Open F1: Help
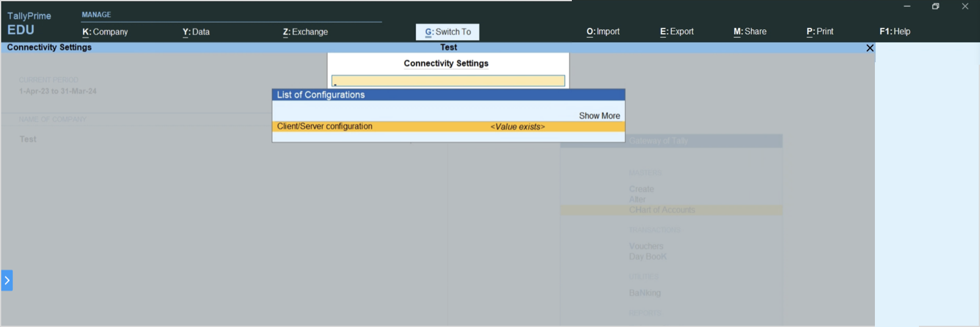The height and width of the screenshot is (327, 980). point(895,32)
